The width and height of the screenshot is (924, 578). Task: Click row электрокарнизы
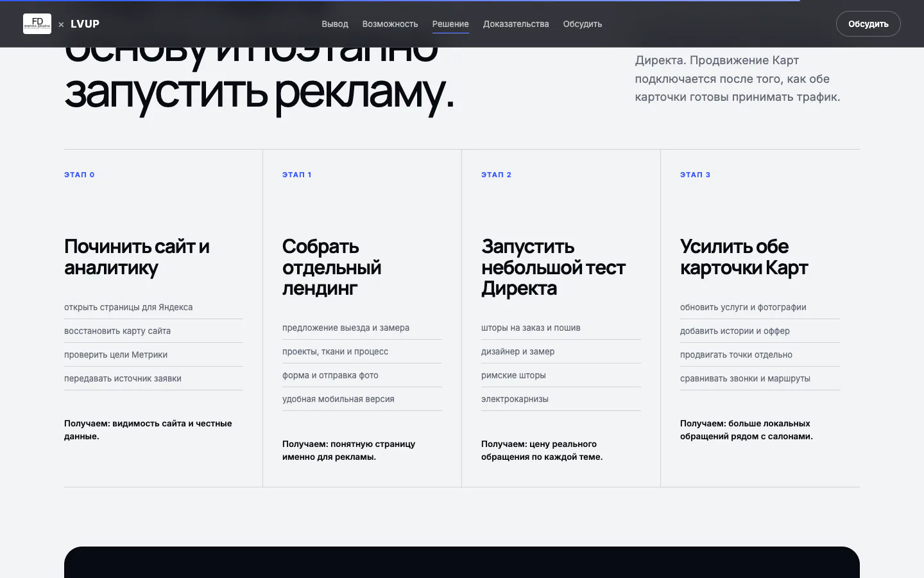tap(561, 399)
